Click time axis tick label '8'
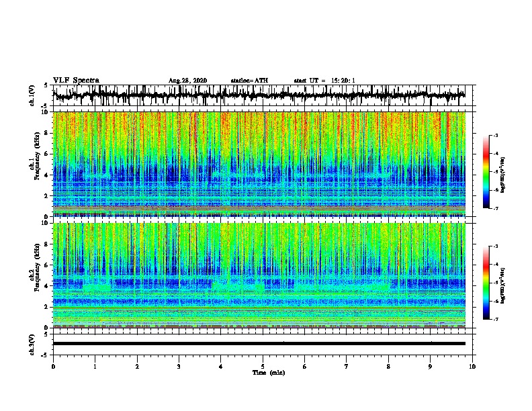 point(388,367)
